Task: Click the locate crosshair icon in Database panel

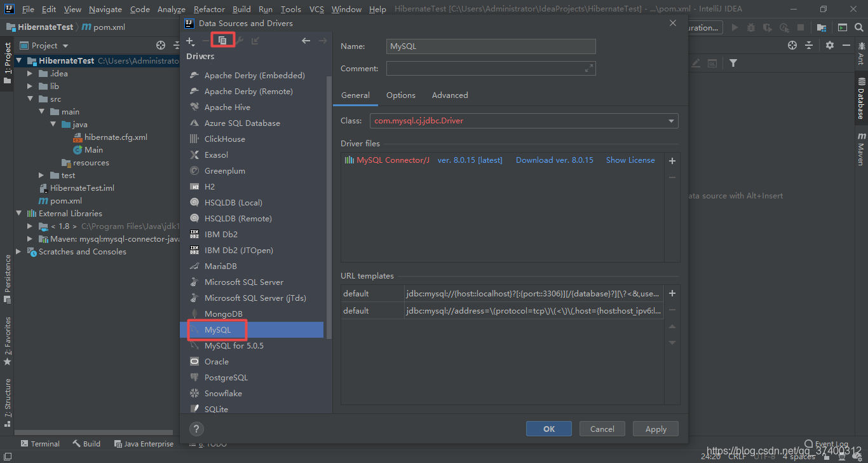Action: pyautogui.click(x=792, y=45)
